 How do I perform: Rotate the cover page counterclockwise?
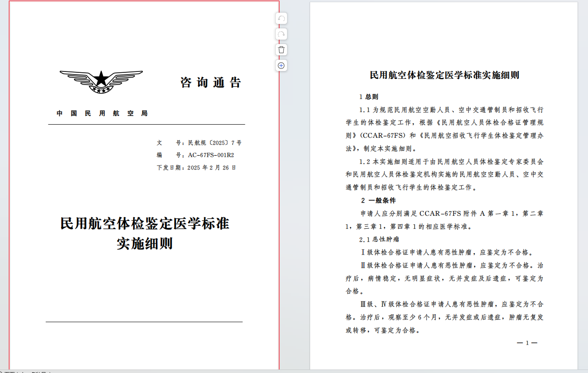(x=281, y=19)
